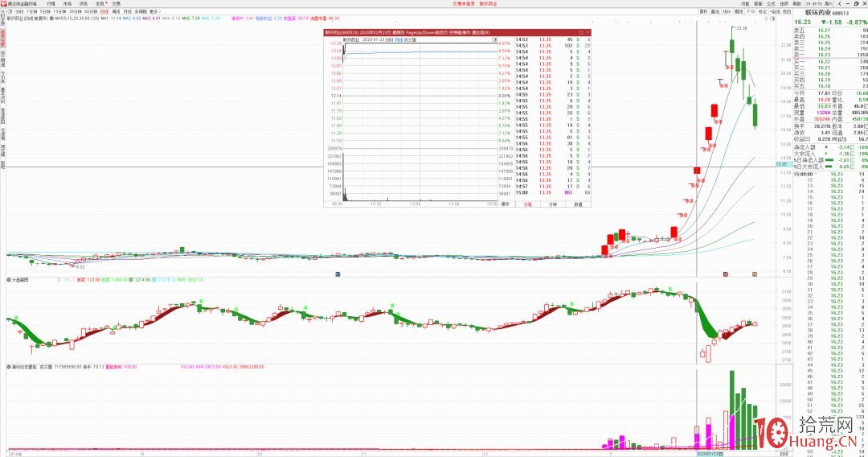Click the round settings icon beside MA indicator label
Viewport: 868px width, 457px height.
[51, 19]
